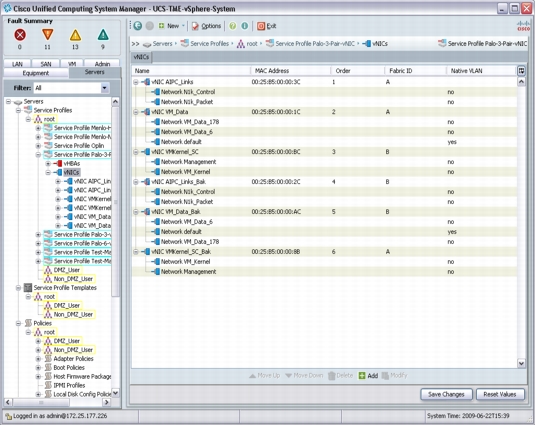
Task: Click the minor faults yellow triangle icon
Action: pos(75,35)
